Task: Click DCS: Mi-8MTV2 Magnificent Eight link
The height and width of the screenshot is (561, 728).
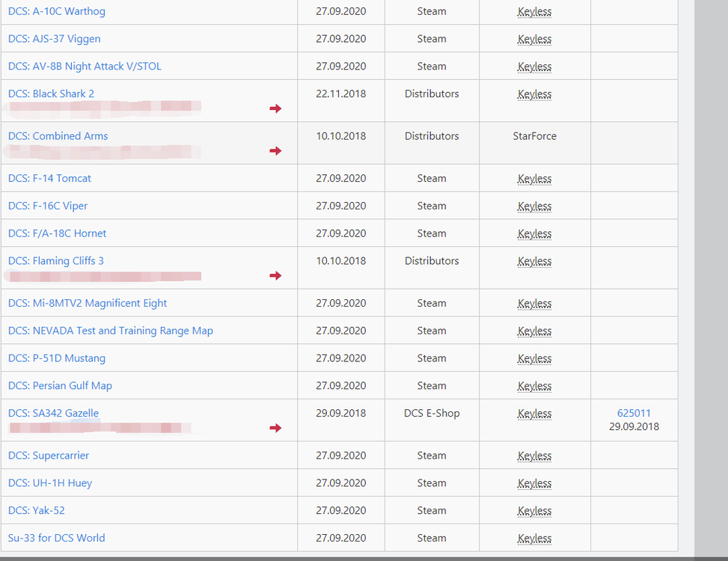Action: 88,303
